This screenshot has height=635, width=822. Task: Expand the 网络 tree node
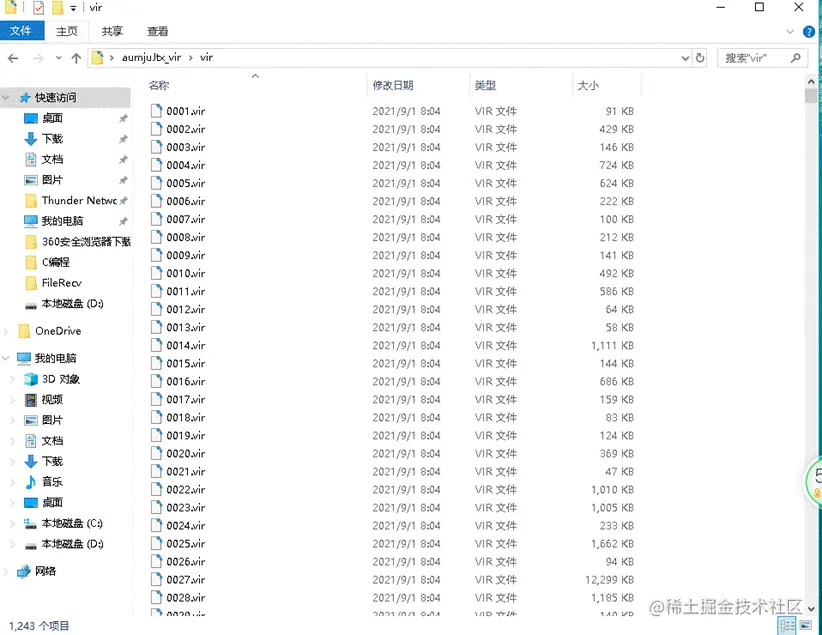coord(6,571)
